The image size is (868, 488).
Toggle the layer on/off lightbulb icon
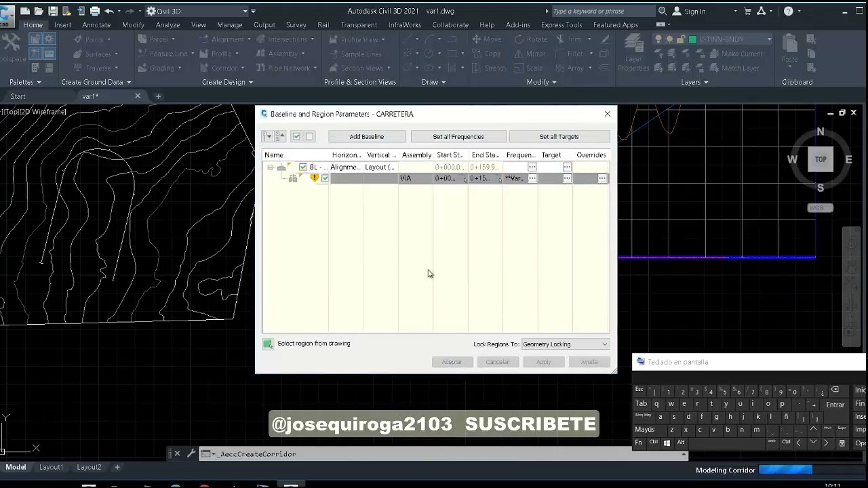pyautogui.click(x=658, y=39)
